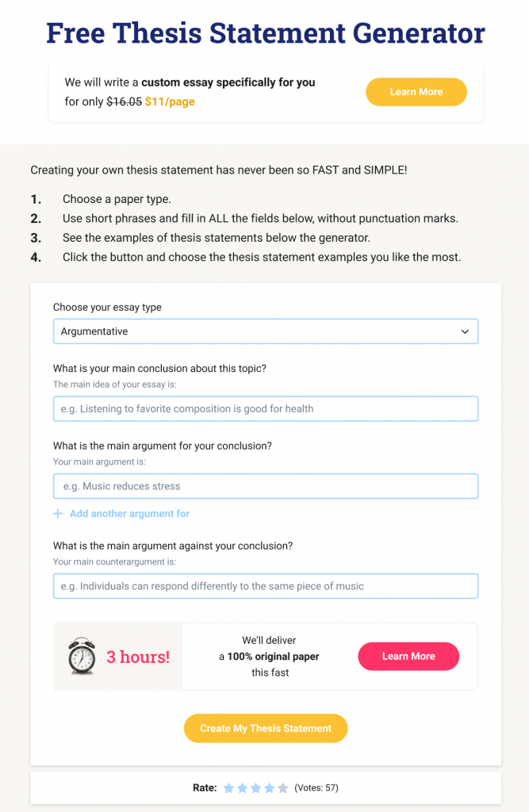Click the middle rating star

(255, 787)
